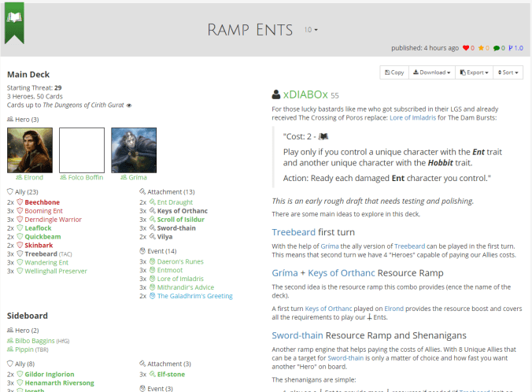Click the shield icon next to Wandering Ent
The width and height of the screenshot is (532, 392).
coord(20,262)
